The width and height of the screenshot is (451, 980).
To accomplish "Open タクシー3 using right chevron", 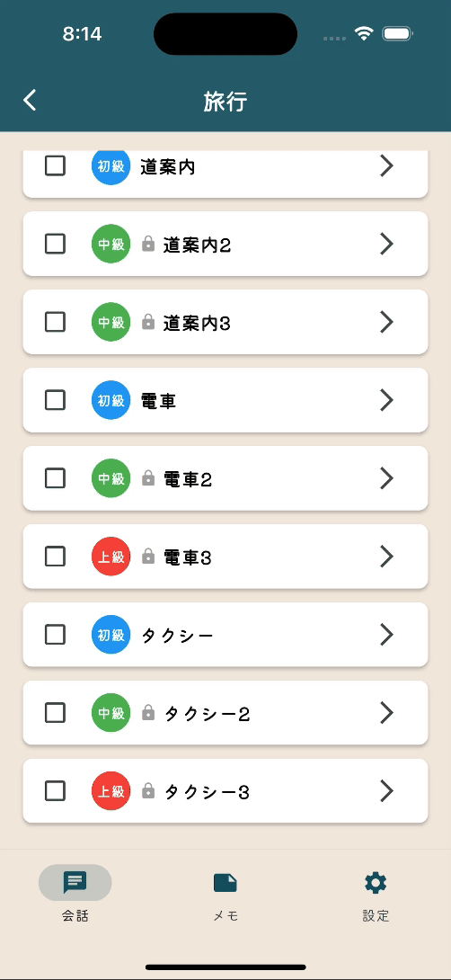I will [x=386, y=790].
